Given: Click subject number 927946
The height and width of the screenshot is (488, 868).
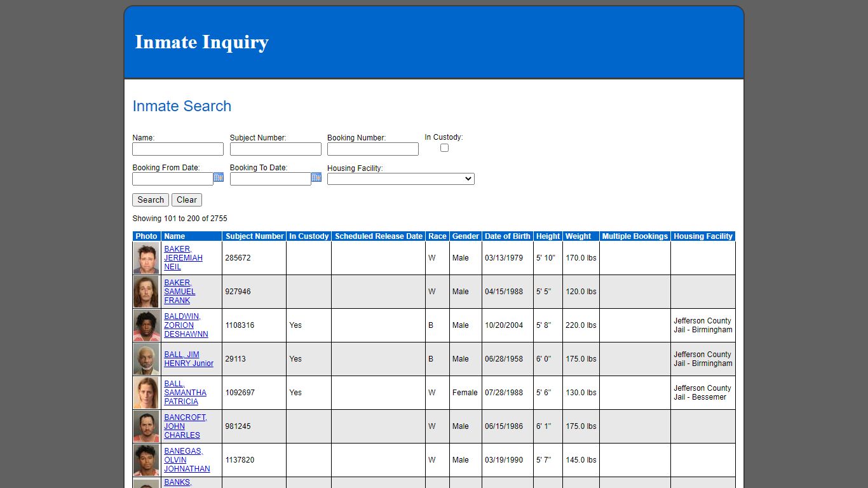Looking at the screenshot, I should tap(238, 292).
